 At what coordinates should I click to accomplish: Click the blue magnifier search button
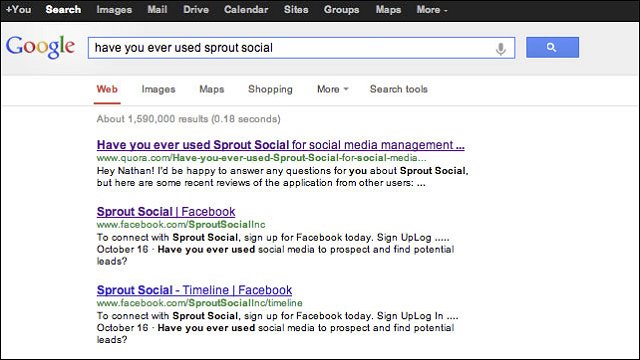552,47
